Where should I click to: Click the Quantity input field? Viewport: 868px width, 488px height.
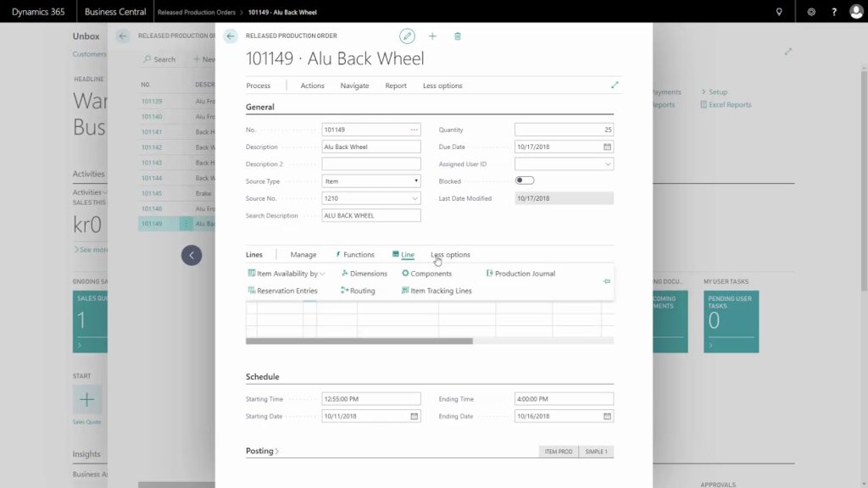pos(564,130)
